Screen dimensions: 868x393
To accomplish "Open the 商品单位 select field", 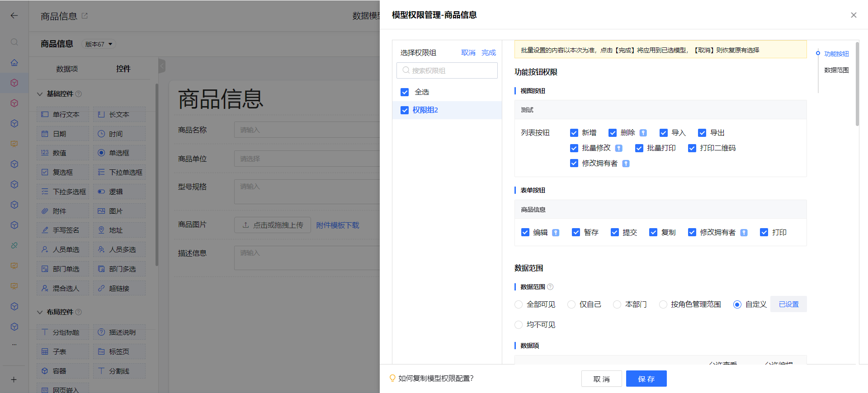I will pyautogui.click(x=307, y=159).
